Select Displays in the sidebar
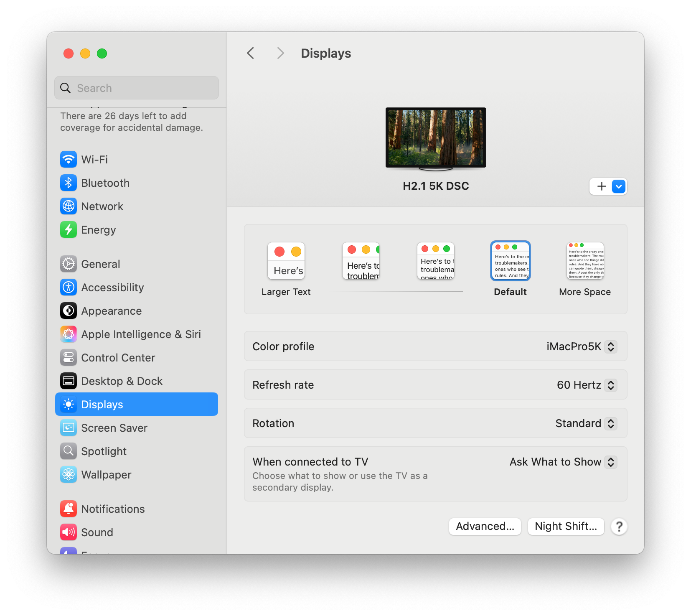Image resolution: width=691 pixels, height=616 pixels. tap(137, 404)
